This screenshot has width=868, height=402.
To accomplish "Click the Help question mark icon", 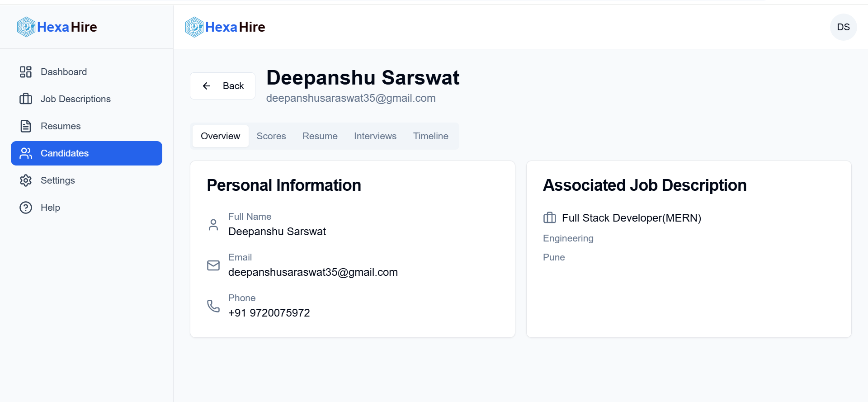I will pyautogui.click(x=26, y=208).
